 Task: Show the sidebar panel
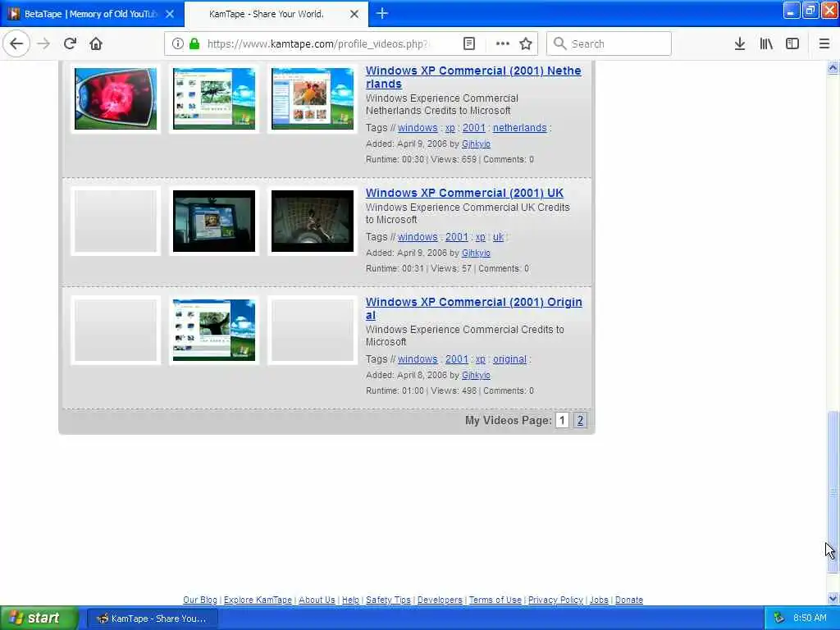[x=792, y=43]
